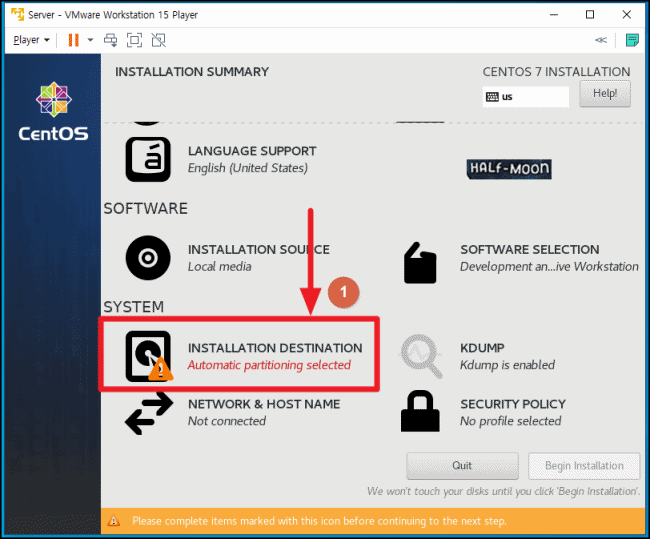Open the Language Support icon

tap(148, 159)
